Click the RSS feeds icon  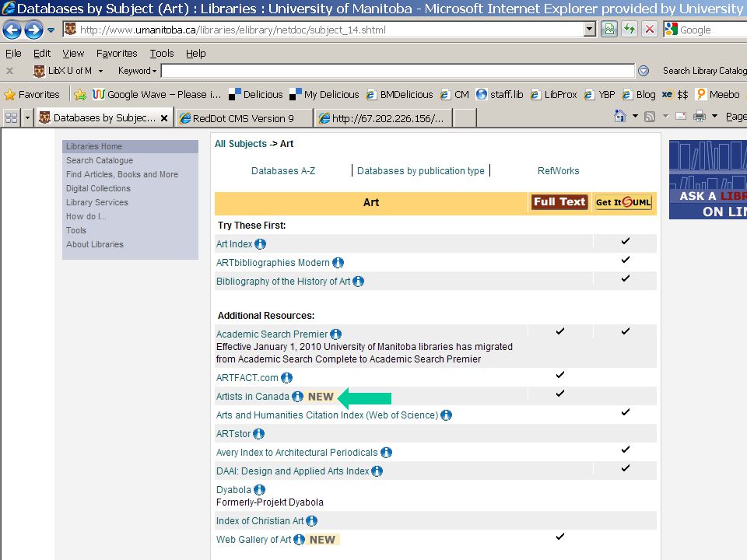coord(649,116)
